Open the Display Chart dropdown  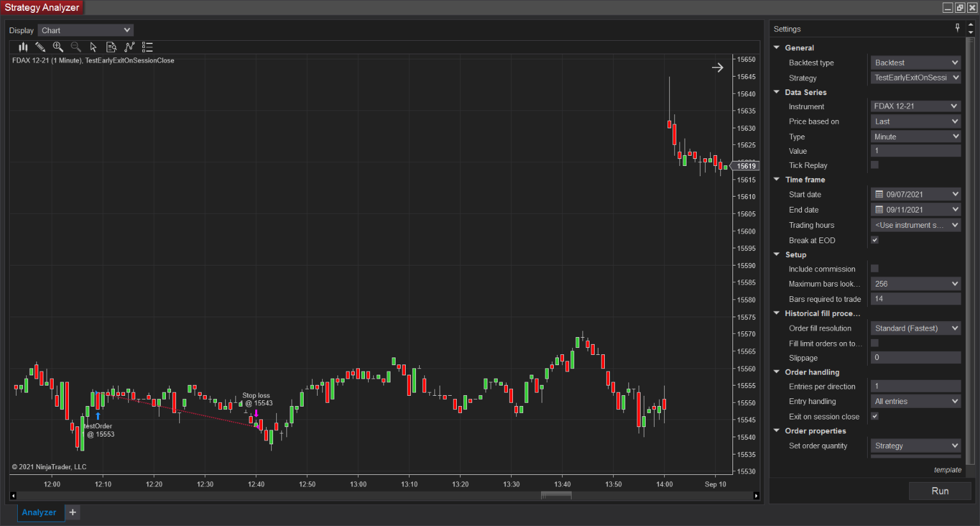(x=85, y=30)
